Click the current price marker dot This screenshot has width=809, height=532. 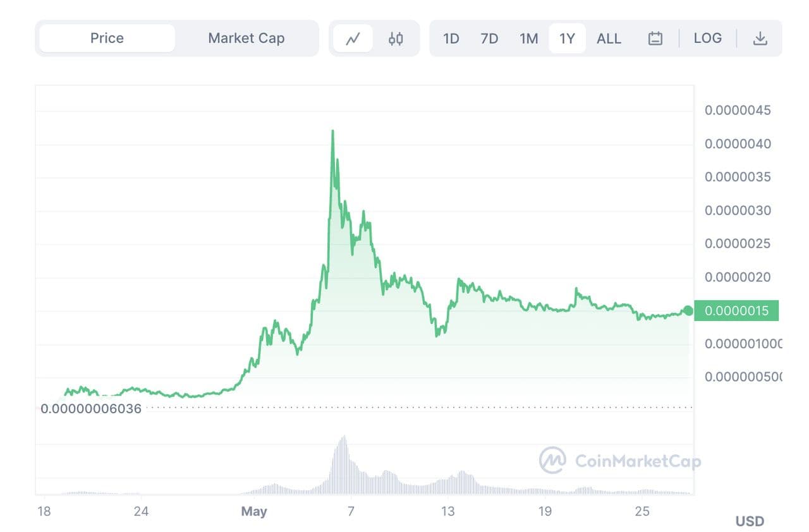(688, 310)
